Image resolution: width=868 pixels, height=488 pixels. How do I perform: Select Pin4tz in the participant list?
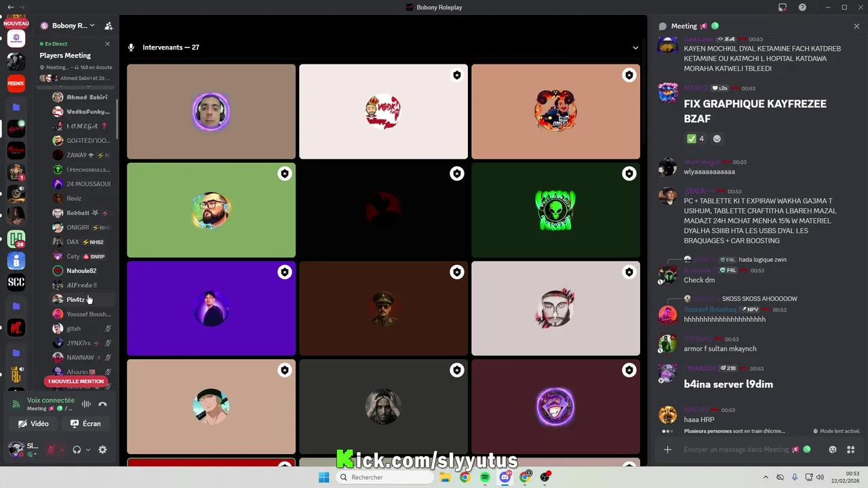point(81,300)
